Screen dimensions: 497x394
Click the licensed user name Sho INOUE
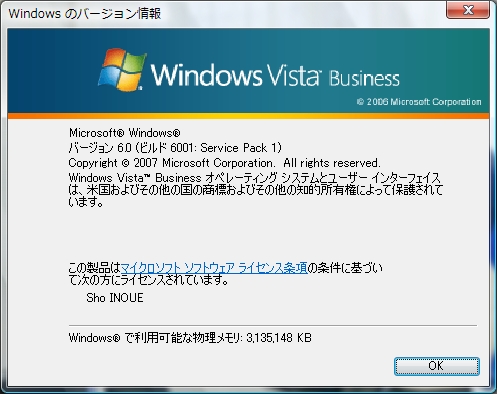[x=115, y=297]
